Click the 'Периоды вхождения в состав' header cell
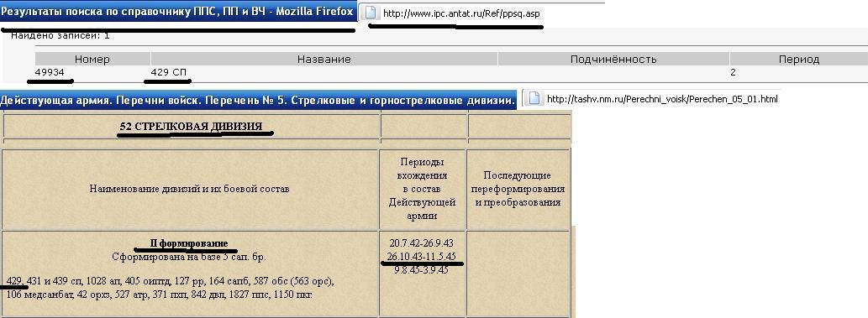 coord(423,189)
